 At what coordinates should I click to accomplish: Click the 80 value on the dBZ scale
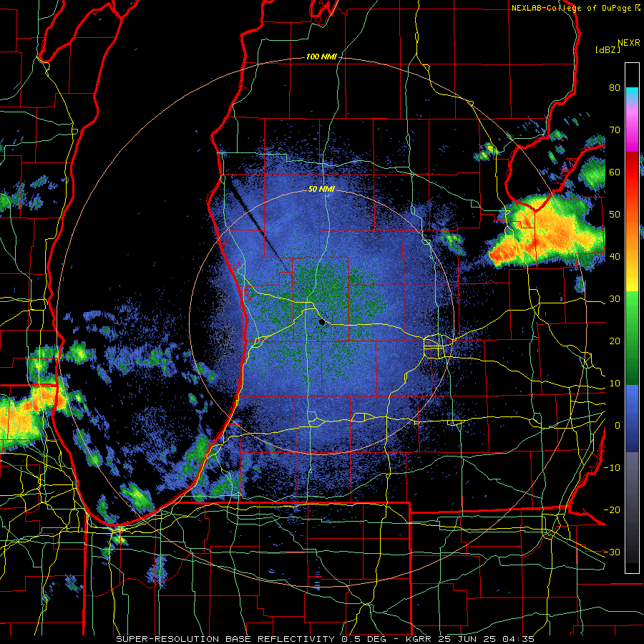(615, 87)
